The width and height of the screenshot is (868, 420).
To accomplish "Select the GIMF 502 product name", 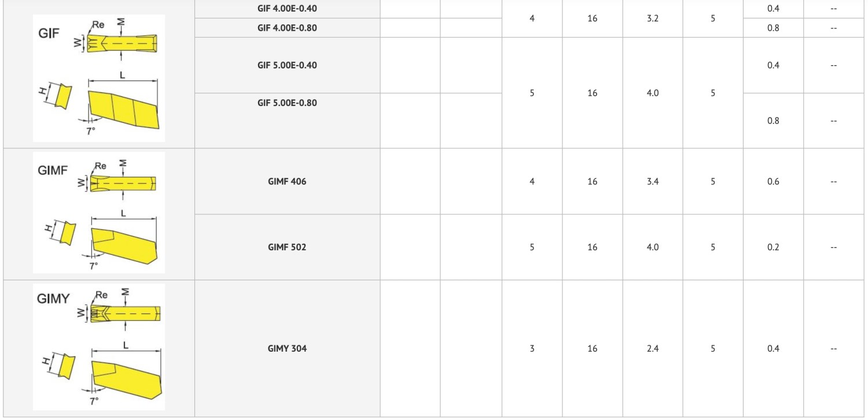I will (287, 247).
